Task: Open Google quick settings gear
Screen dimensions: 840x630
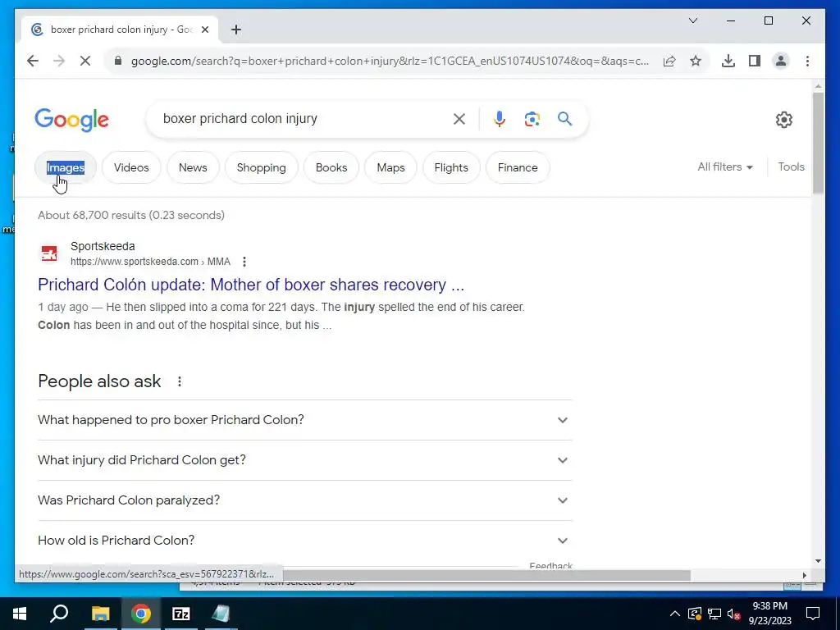Action: (783, 120)
